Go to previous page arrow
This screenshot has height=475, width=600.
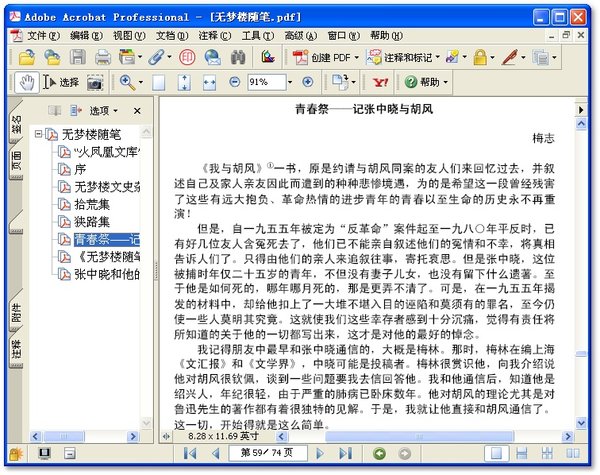(x=215, y=454)
